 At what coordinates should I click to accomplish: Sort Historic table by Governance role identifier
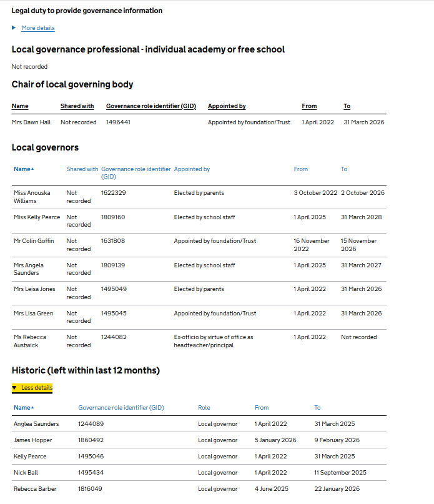[121, 408]
